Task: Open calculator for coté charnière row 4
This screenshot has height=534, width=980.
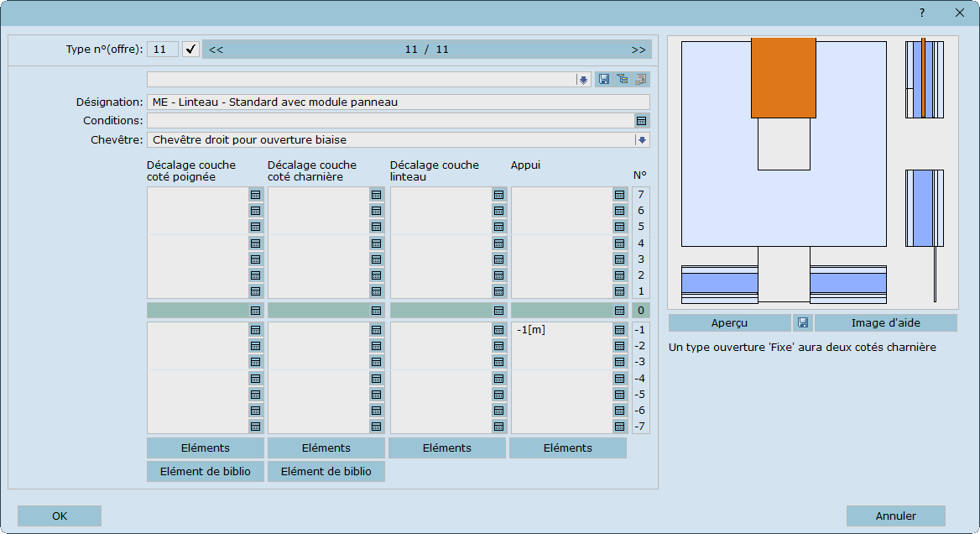Action: tap(377, 243)
